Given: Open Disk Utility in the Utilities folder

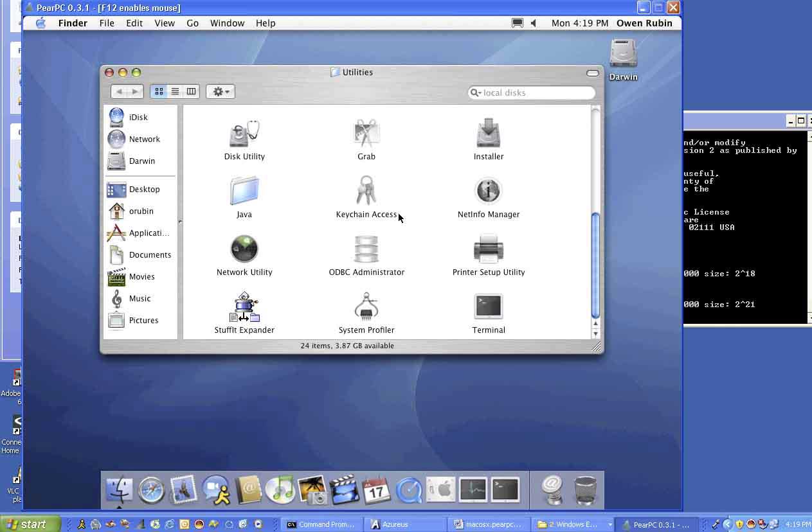Looking at the screenshot, I should pyautogui.click(x=244, y=134).
